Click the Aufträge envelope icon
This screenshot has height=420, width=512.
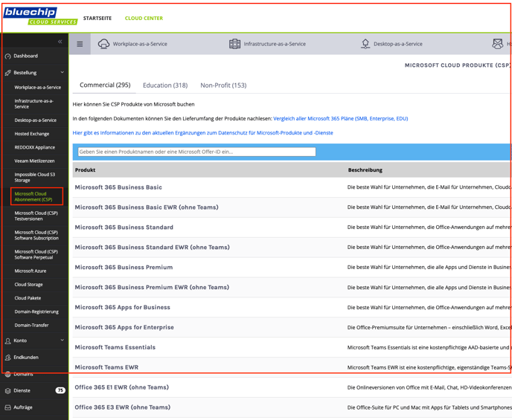8,407
